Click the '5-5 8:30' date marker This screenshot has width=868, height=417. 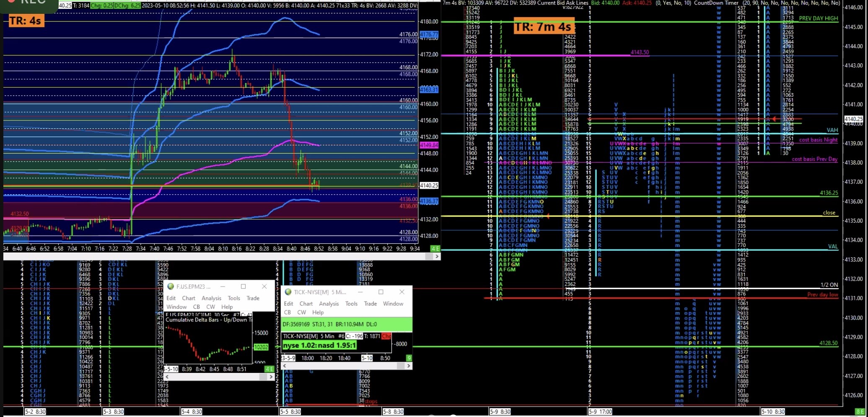[290, 412]
